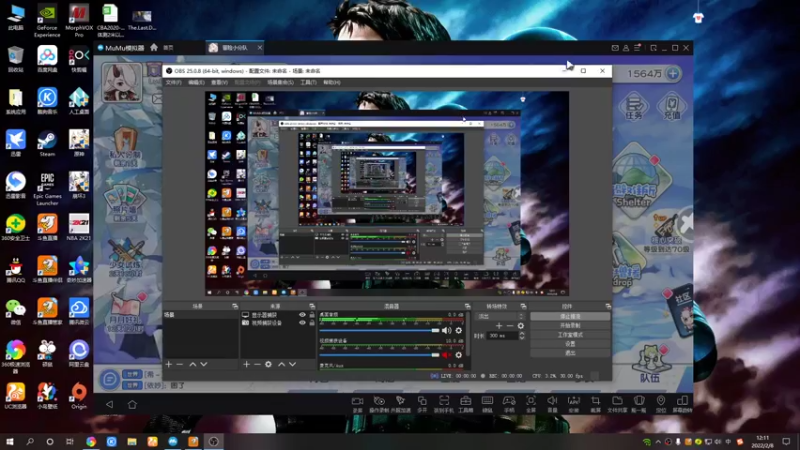
Task: Remove scene transition with minus icon
Action: tap(510, 326)
